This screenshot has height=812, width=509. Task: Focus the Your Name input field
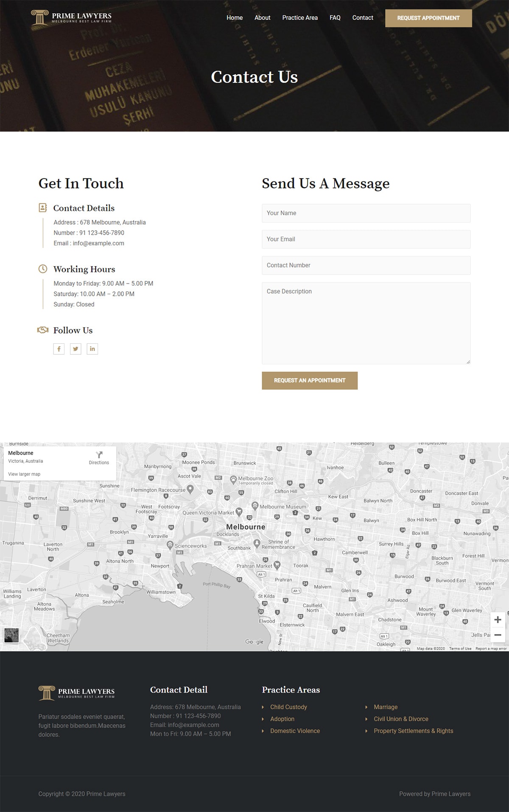click(366, 213)
